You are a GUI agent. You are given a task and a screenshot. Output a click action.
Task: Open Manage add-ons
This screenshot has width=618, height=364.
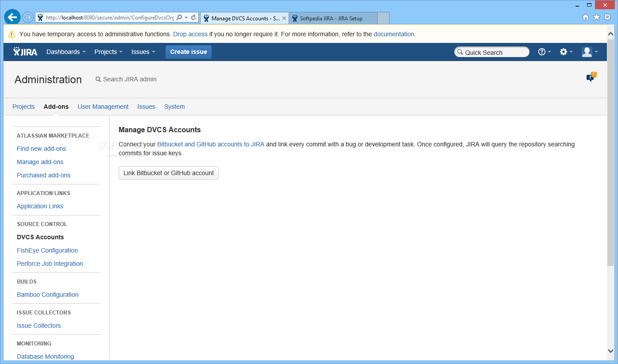click(40, 162)
